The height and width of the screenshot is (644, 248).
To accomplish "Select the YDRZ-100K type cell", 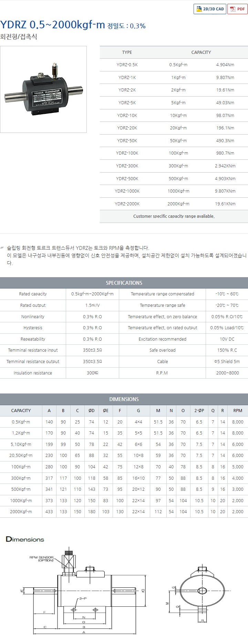I will tap(127, 153).
